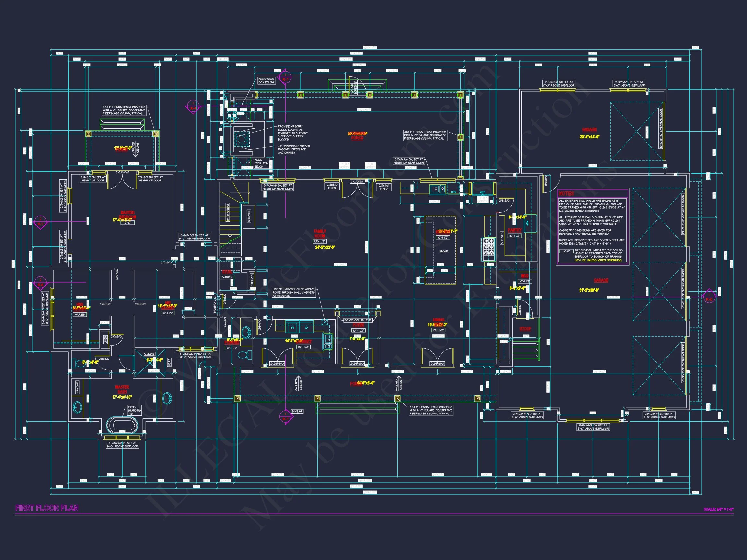Click the double kitchen sink symbol
The width and height of the screenshot is (747, 560).
tap(438, 189)
